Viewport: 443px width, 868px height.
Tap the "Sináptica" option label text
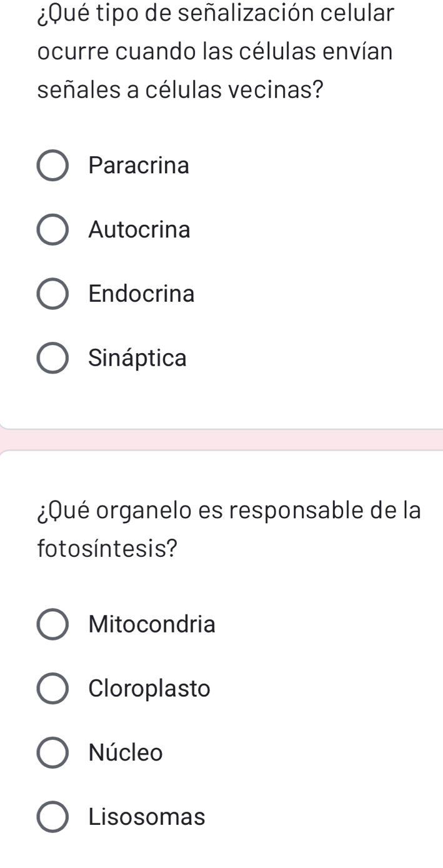(x=137, y=358)
